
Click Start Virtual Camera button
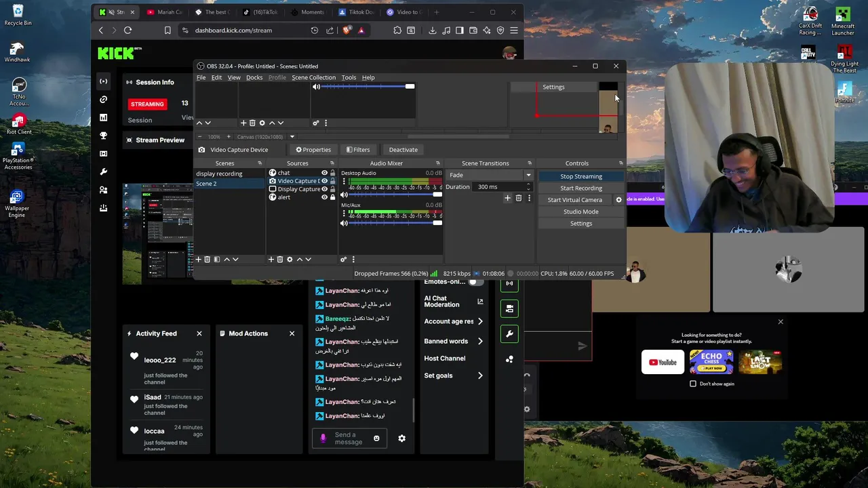pos(575,200)
